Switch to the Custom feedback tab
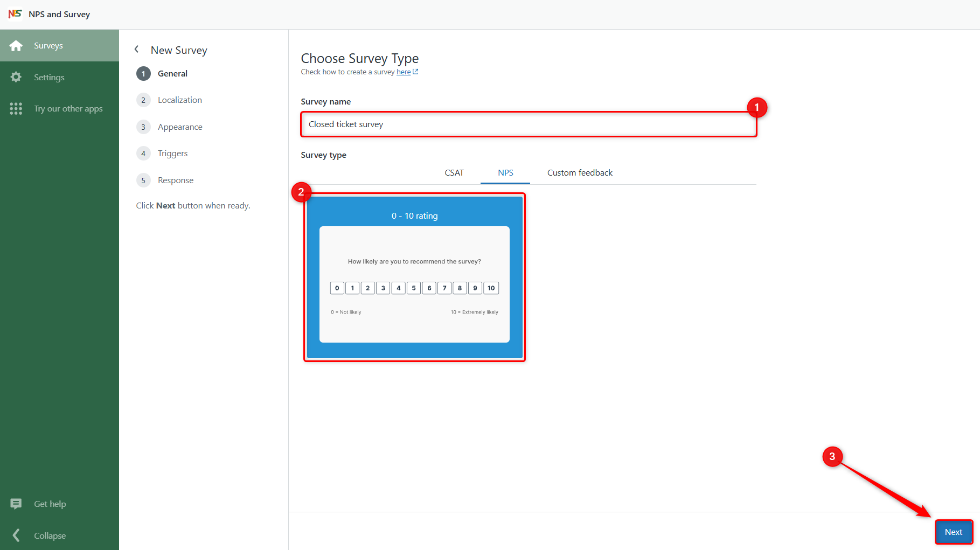This screenshot has width=980, height=550. pyautogui.click(x=580, y=172)
